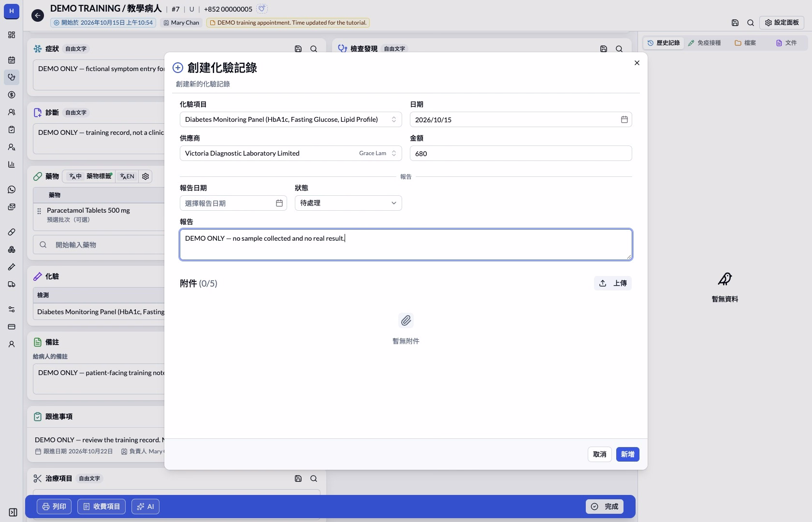Click the search icon in 治療項目 panel

pos(314,478)
